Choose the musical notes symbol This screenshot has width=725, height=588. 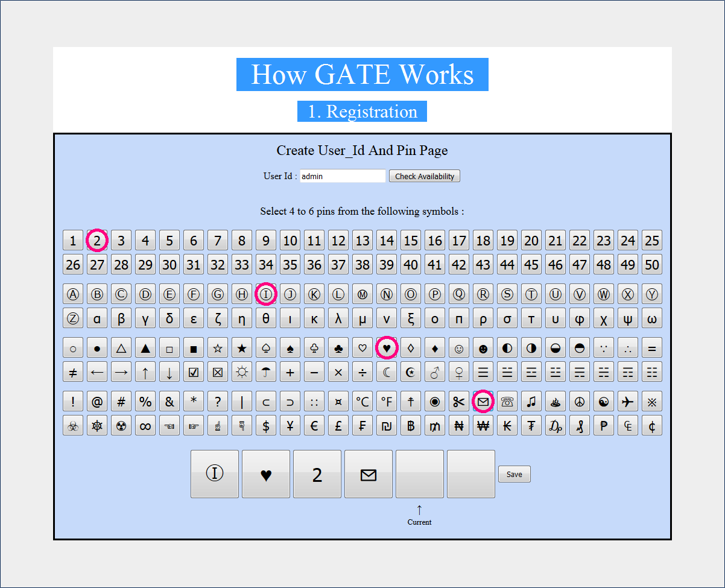pos(531,401)
